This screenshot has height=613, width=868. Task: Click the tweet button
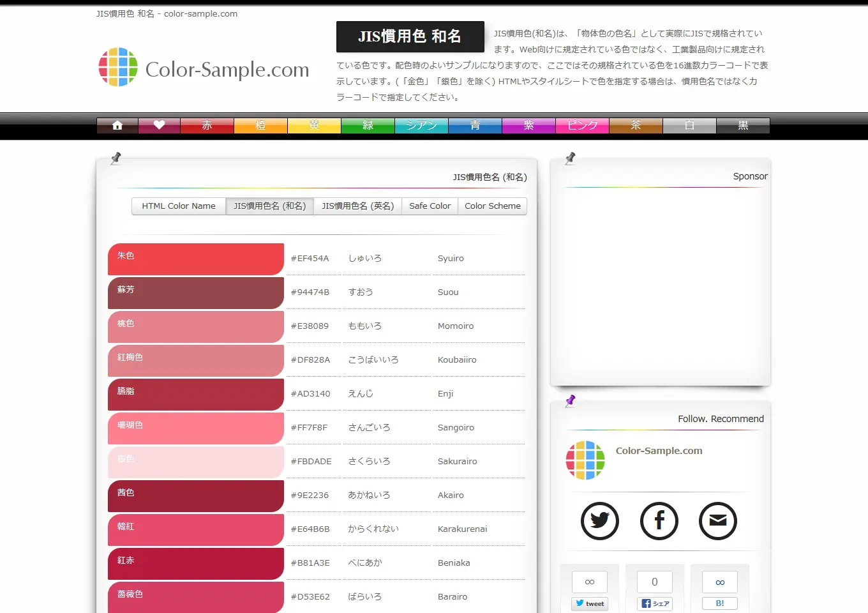[x=590, y=603]
